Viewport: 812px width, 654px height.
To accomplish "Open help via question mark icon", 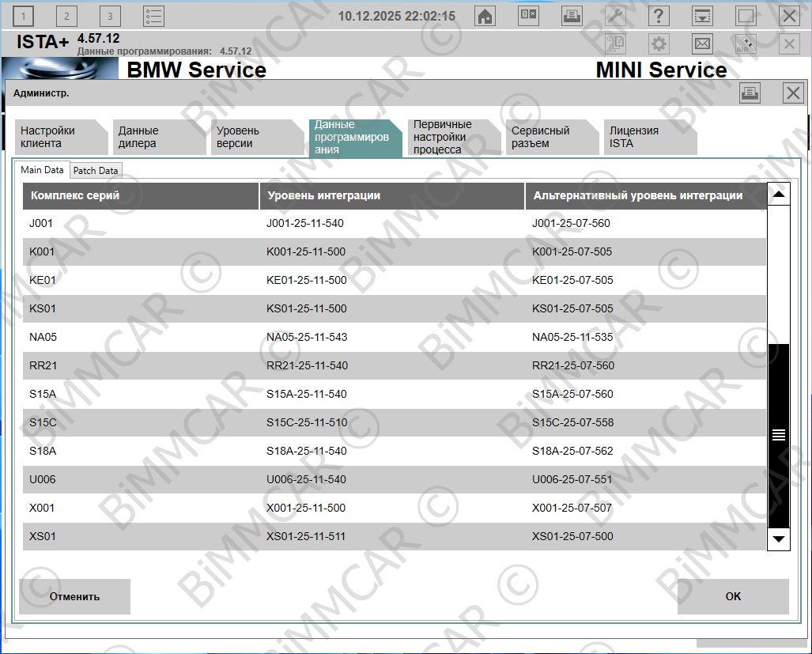I will point(658,16).
